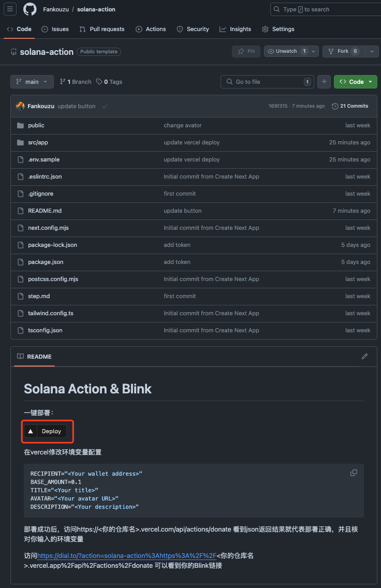Open the .eslintrc.json file

coord(45,177)
